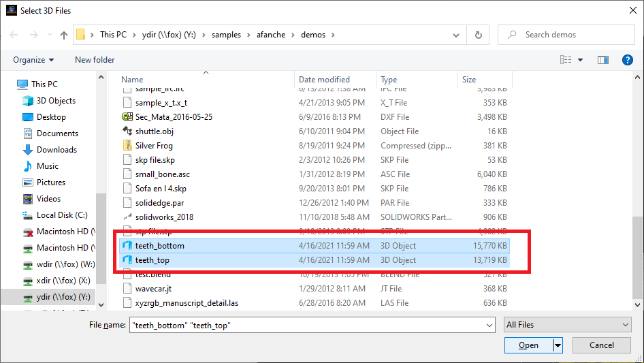Click the Refresh button in address bar
644x363 pixels.
pyautogui.click(x=479, y=35)
